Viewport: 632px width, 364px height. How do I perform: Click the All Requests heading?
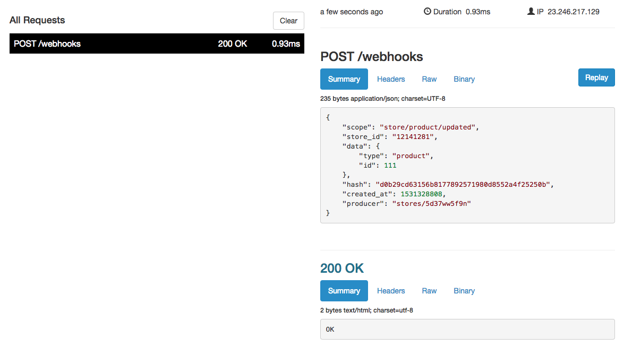click(x=37, y=20)
